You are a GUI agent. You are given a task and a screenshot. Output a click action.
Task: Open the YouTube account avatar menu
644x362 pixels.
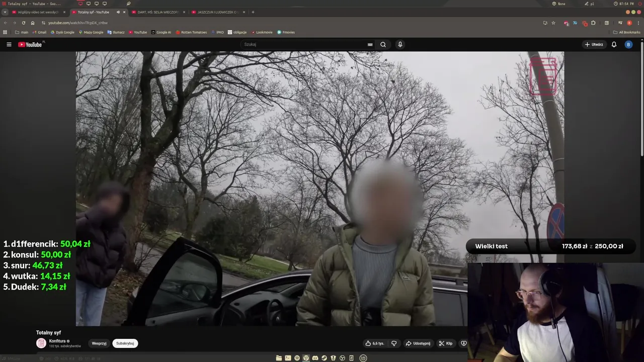[x=628, y=44]
